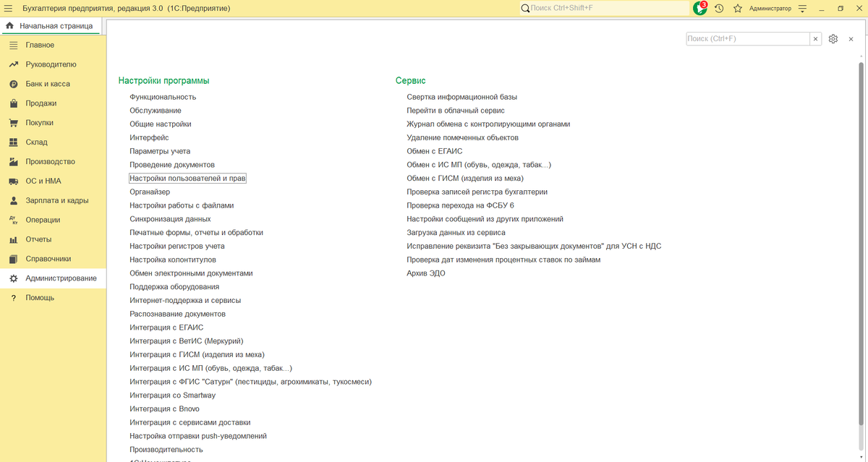Open the Банк и касса section

(53, 84)
